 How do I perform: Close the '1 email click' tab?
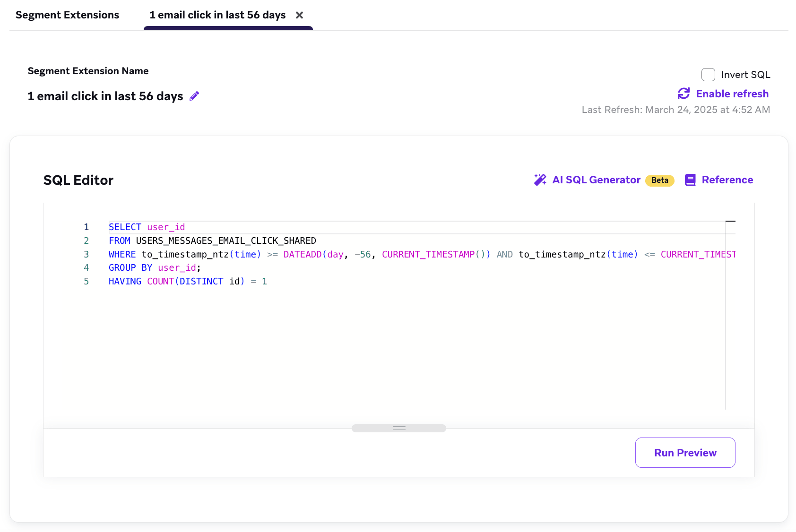point(299,15)
